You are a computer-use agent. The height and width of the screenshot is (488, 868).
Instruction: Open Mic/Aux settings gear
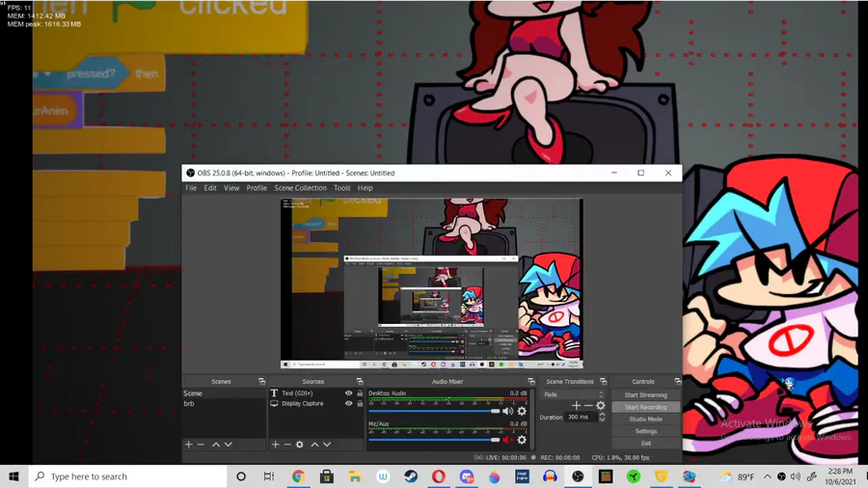(x=522, y=440)
